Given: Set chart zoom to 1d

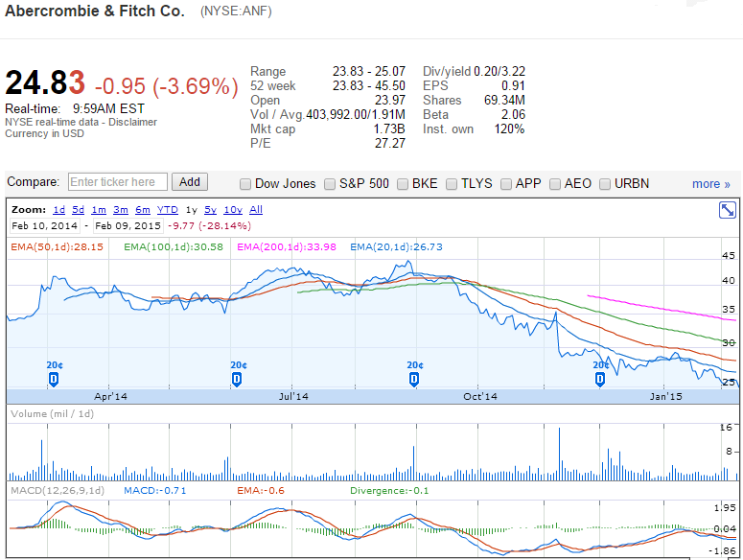Looking at the screenshot, I should pos(58,210).
